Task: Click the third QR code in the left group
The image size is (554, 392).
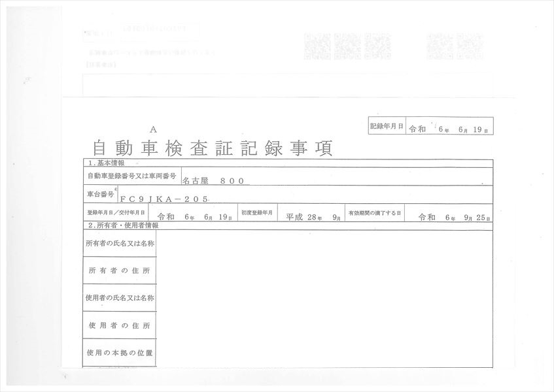Action: coord(377,46)
